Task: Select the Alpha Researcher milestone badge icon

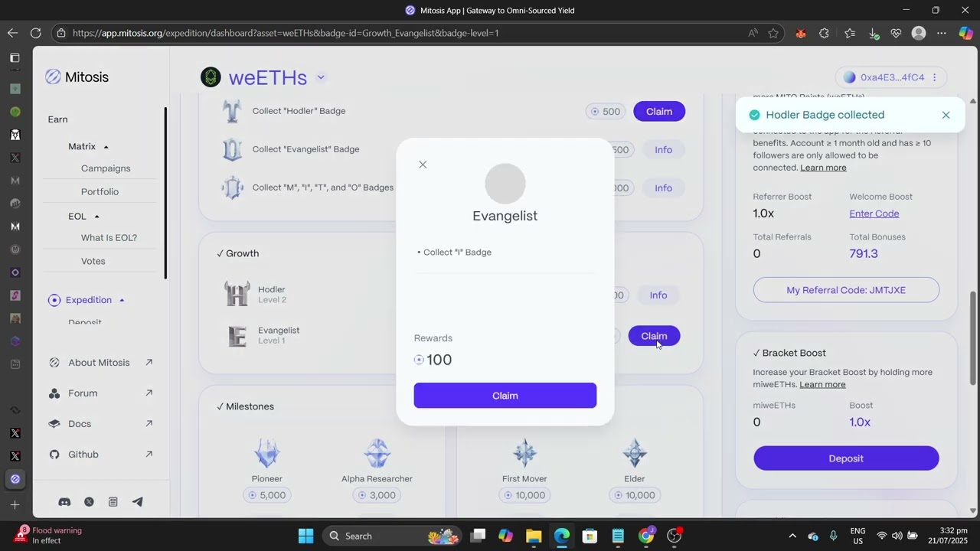Action: coord(377,453)
